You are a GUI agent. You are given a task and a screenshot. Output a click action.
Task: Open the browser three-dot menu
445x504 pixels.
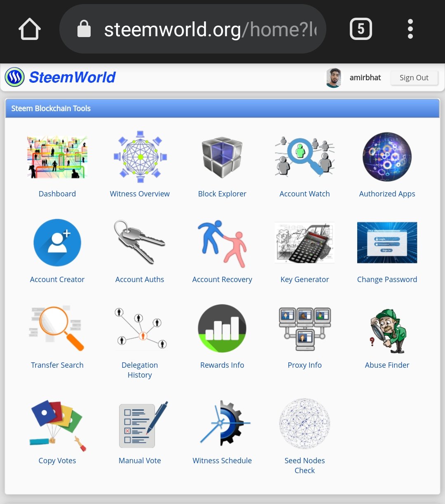pyautogui.click(x=410, y=29)
